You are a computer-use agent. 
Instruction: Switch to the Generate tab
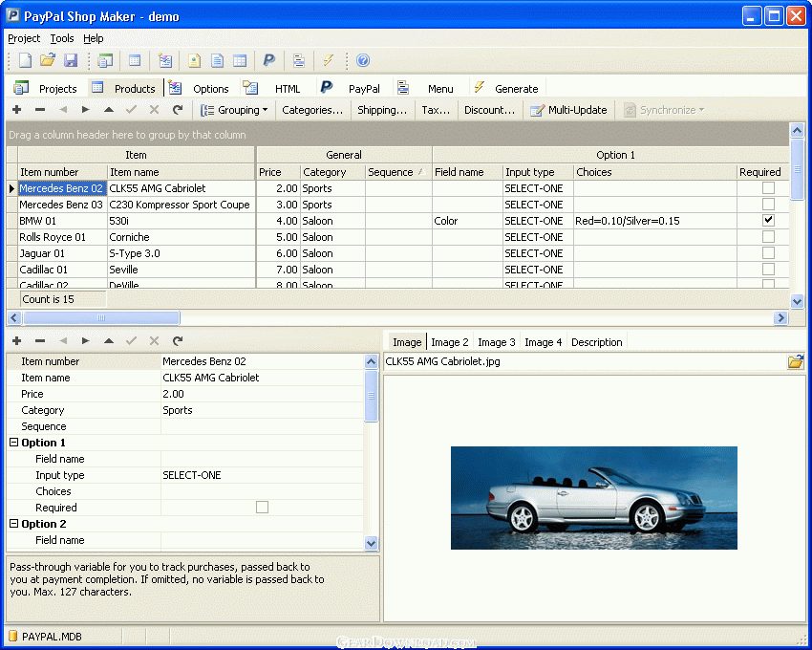(x=506, y=89)
